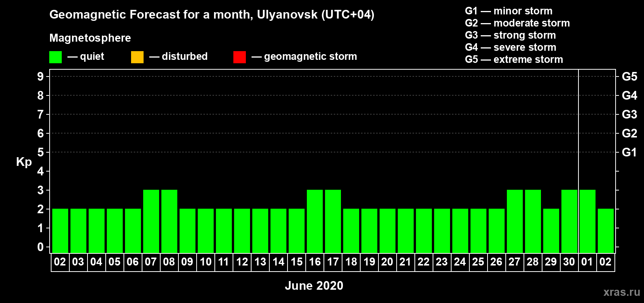Click the Kp axis title

point(24,162)
